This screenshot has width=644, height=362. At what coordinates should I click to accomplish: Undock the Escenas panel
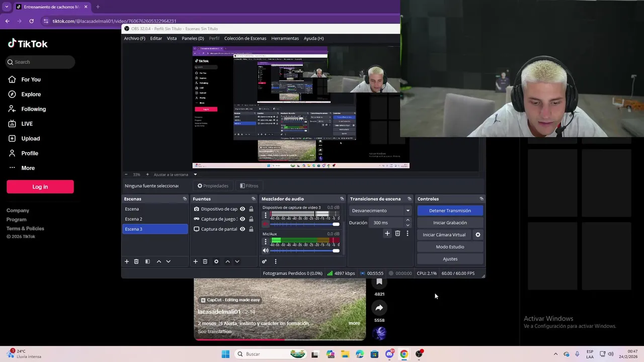tap(185, 199)
